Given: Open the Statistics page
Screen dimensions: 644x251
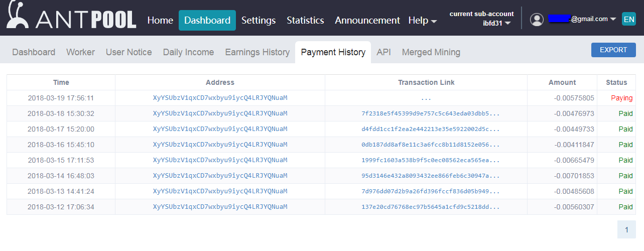Looking at the screenshot, I should 305,21.
